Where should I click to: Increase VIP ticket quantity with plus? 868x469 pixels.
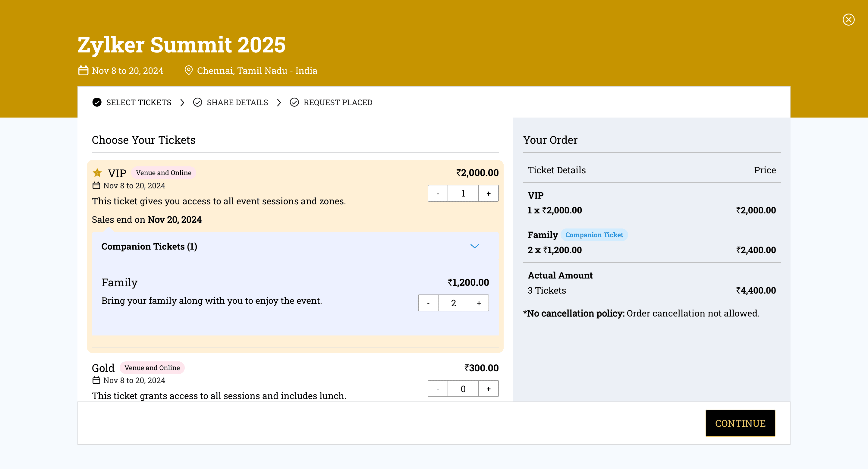pos(488,194)
